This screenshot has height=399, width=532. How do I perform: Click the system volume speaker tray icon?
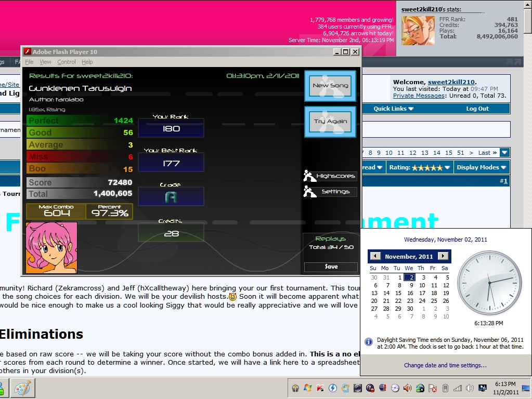(470, 388)
